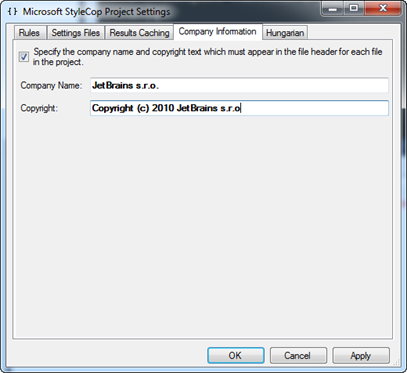Select the Company Information tab
The image size is (407, 373).
pyautogui.click(x=218, y=31)
